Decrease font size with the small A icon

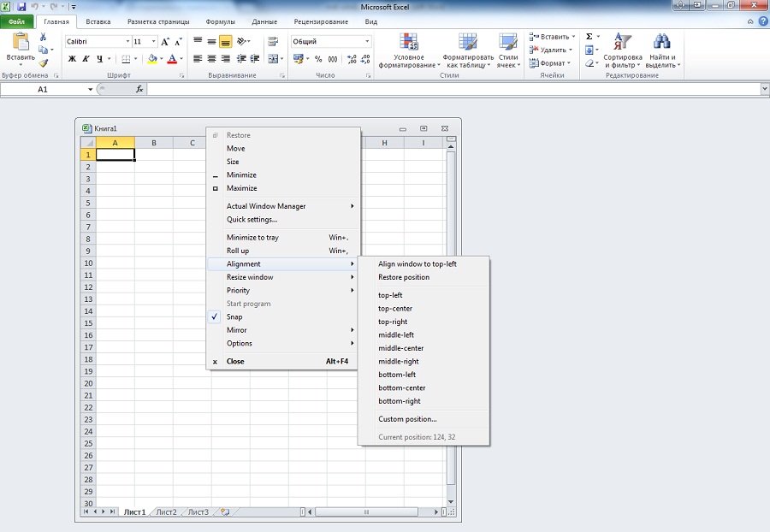[178, 42]
